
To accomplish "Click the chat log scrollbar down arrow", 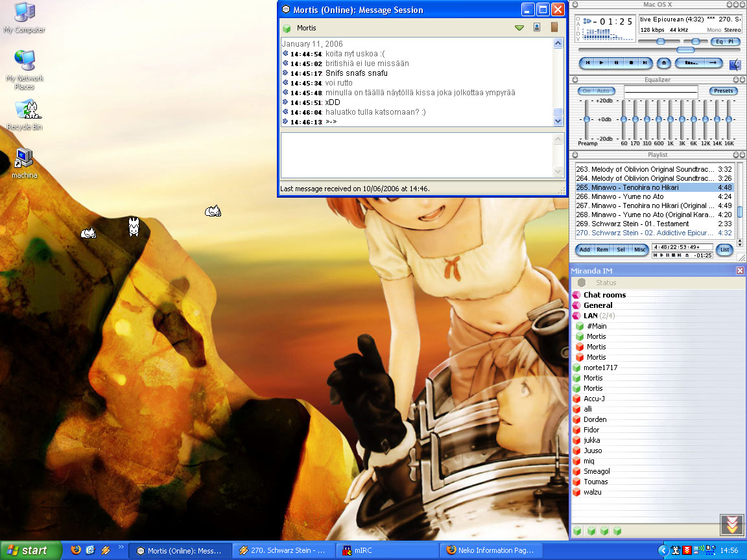I will click(x=558, y=121).
